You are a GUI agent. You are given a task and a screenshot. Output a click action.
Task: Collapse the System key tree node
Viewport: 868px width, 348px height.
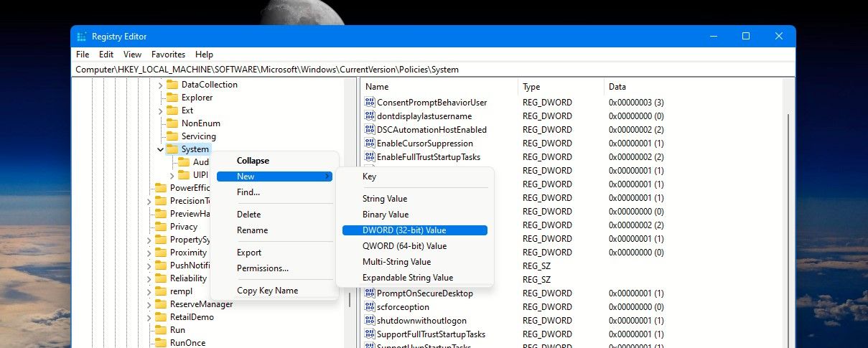pos(159,149)
